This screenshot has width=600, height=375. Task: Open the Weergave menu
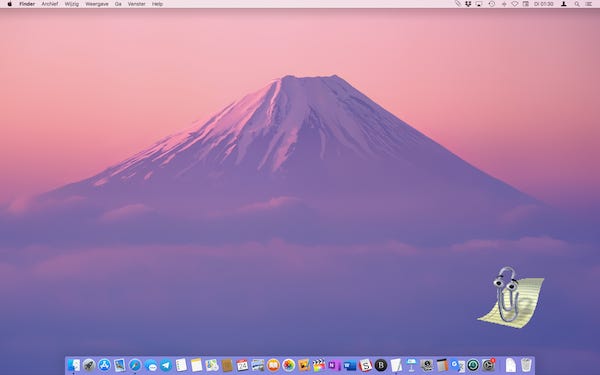(x=97, y=4)
